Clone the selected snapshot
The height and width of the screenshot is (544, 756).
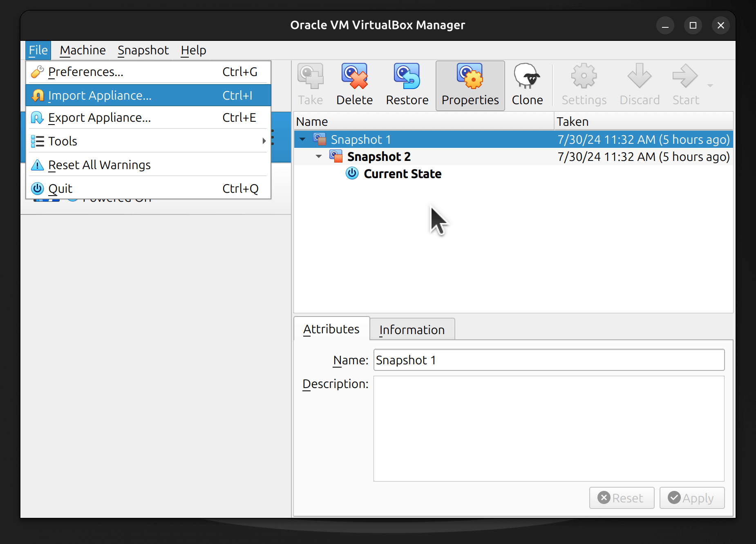(527, 84)
